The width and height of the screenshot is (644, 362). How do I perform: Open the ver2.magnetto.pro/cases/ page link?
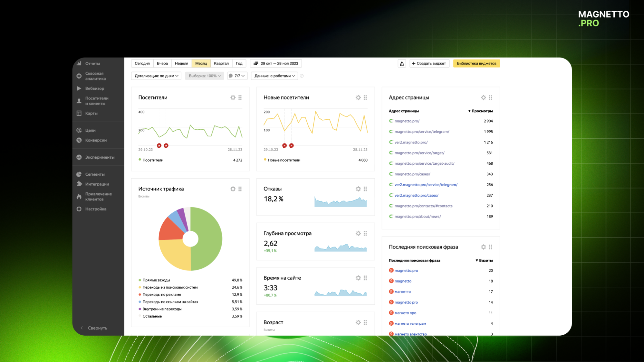pyautogui.click(x=416, y=195)
